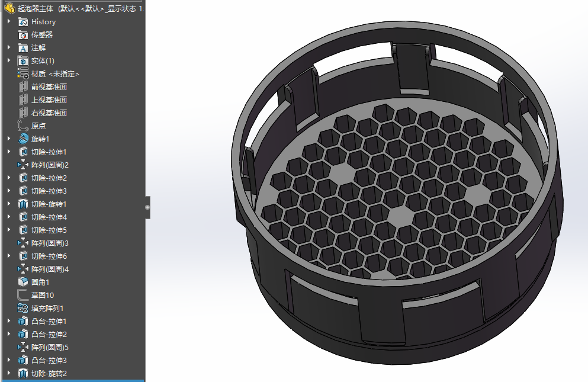Select the 草图10 label text

(43, 296)
